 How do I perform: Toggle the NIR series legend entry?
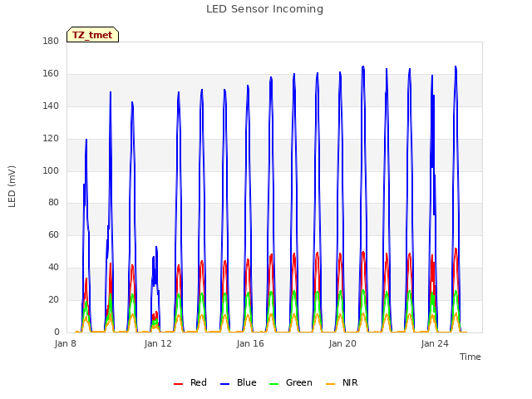342,382
